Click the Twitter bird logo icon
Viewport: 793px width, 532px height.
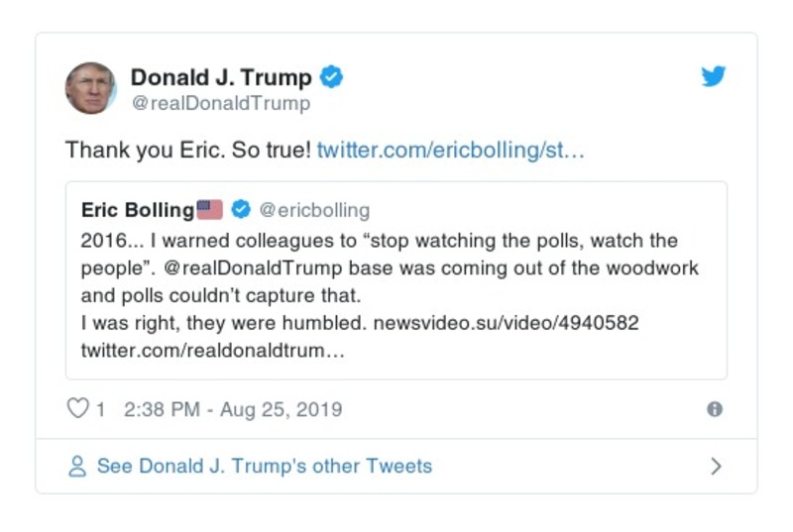point(714,77)
